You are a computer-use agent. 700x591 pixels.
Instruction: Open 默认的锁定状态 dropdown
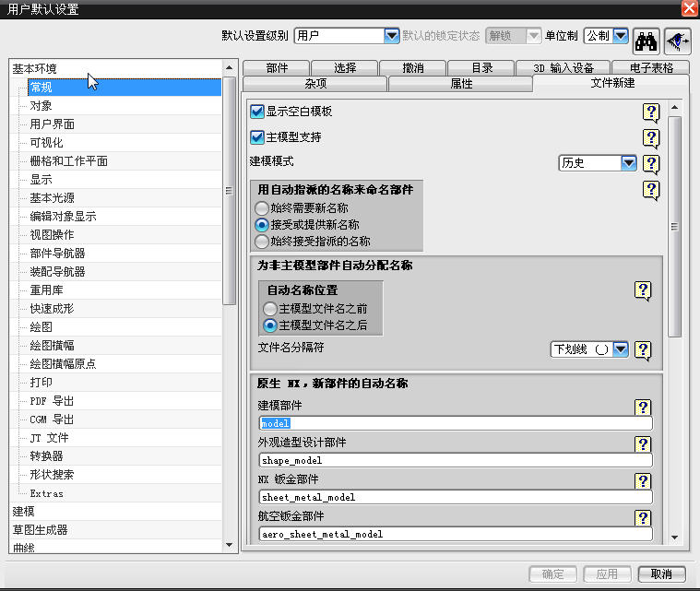533,36
